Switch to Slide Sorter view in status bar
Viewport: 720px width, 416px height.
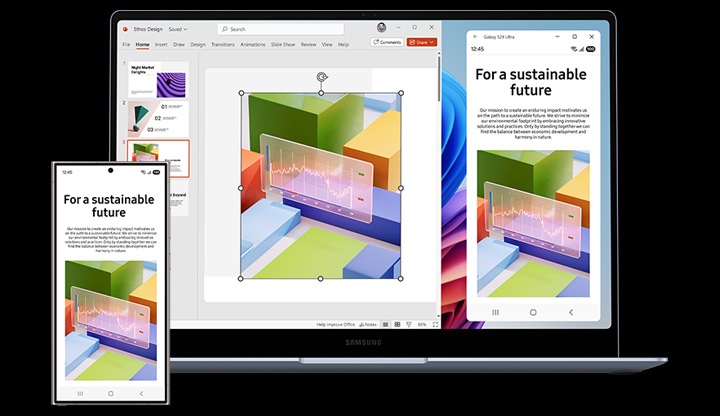tap(397, 324)
